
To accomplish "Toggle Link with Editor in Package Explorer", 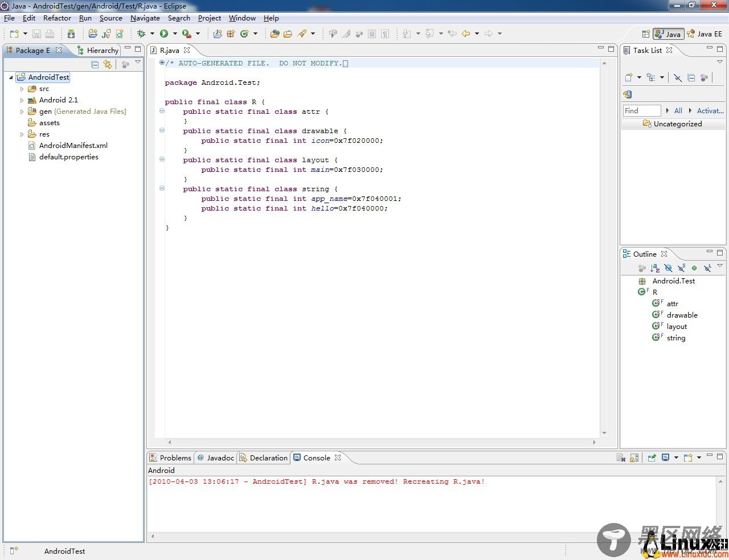I will [x=108, y=64].
